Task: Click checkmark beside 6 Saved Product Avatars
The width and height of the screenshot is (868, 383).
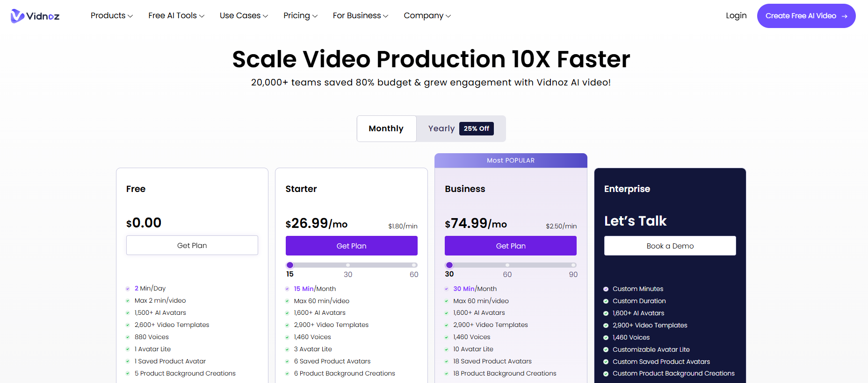Action: [287, 362]
